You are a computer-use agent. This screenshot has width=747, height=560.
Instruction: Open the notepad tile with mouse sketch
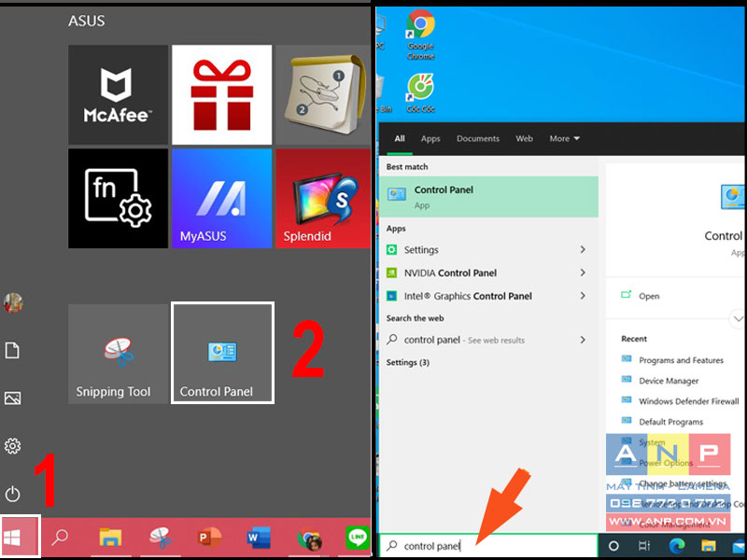click(323, 95)
